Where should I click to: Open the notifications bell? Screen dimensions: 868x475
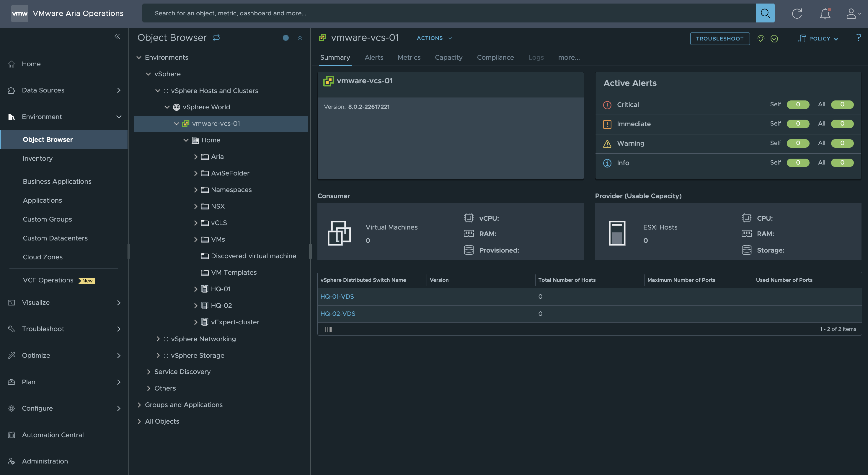tap(825, 14)
